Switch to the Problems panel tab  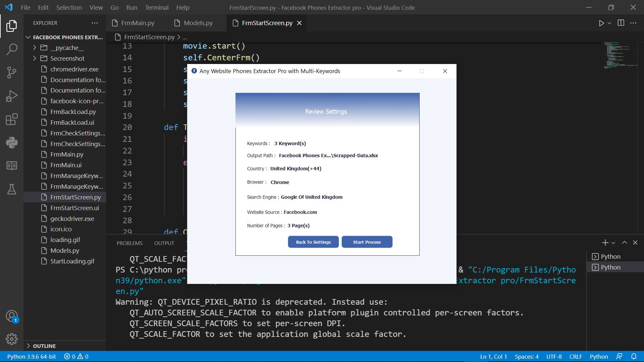pyautogui.click(x=129, y=243)
